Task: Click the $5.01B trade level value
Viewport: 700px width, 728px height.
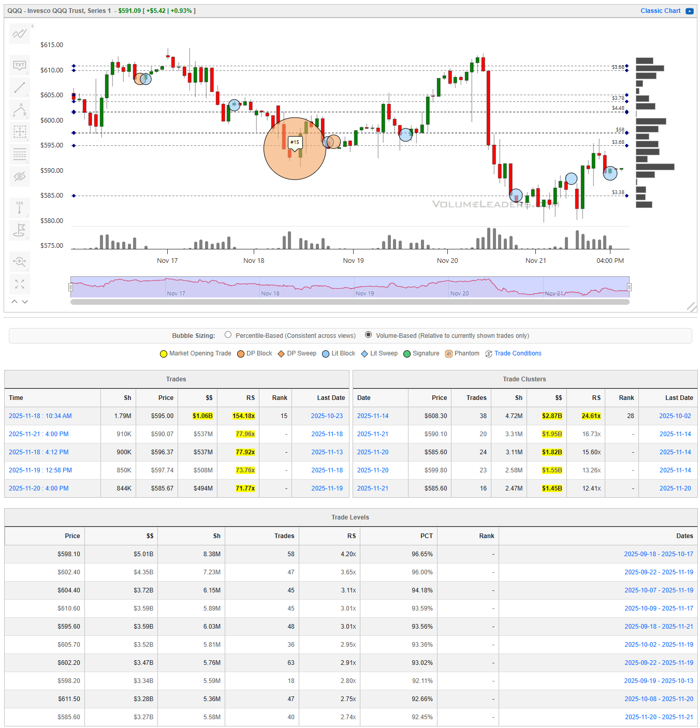Action: [x=143, y=554]
